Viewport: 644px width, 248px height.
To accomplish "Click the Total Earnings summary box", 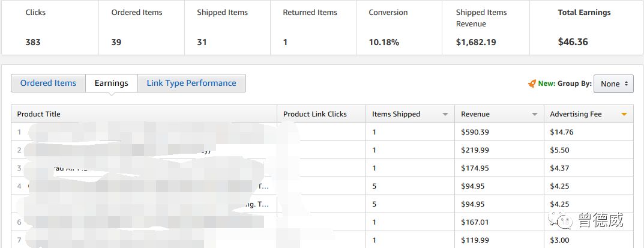I will coord(586,28).
